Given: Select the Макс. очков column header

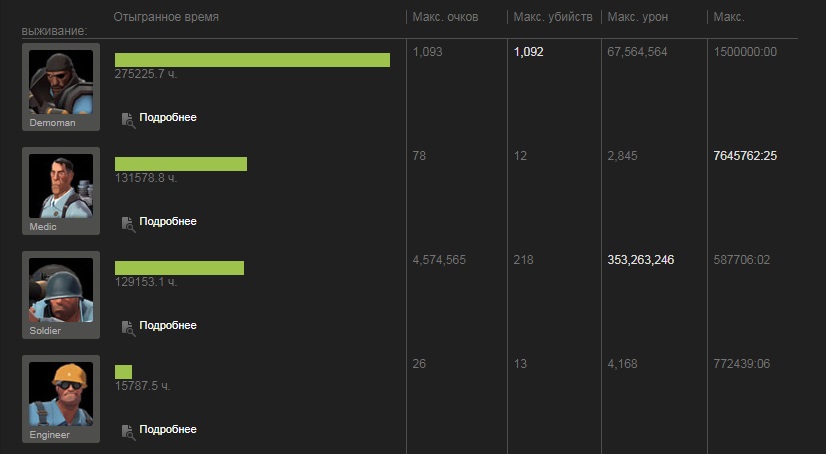Looking at the screenshot, I should tap(445, 17).
